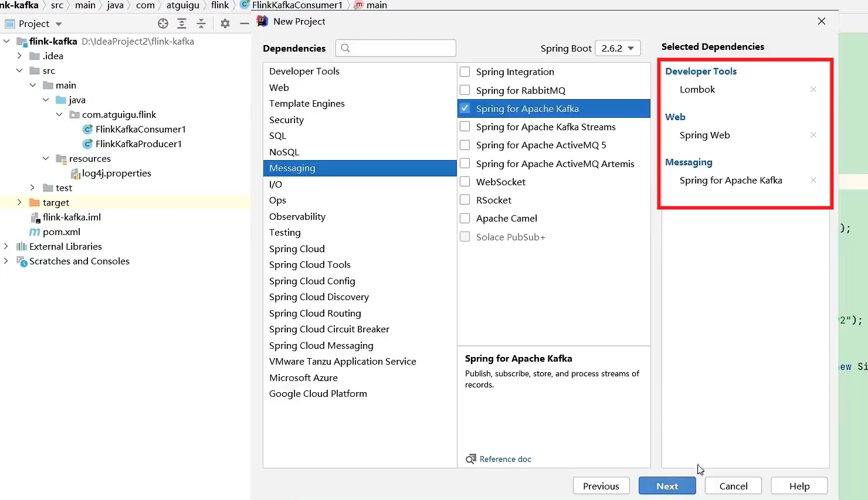This screenshot has width=868, height=500.
Task: Uncheck Spring for Apache Kafka checkbox
Action: 465,108
